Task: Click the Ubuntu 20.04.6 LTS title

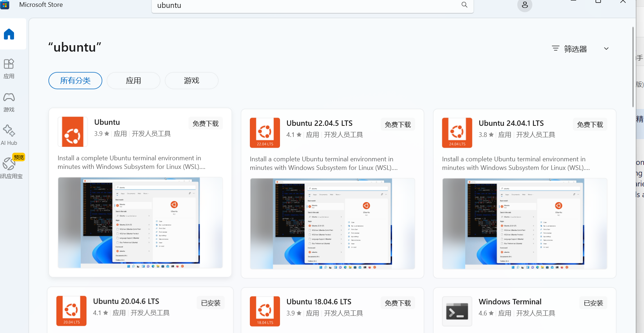Action: pyautogui.click(x=126, y=301)
